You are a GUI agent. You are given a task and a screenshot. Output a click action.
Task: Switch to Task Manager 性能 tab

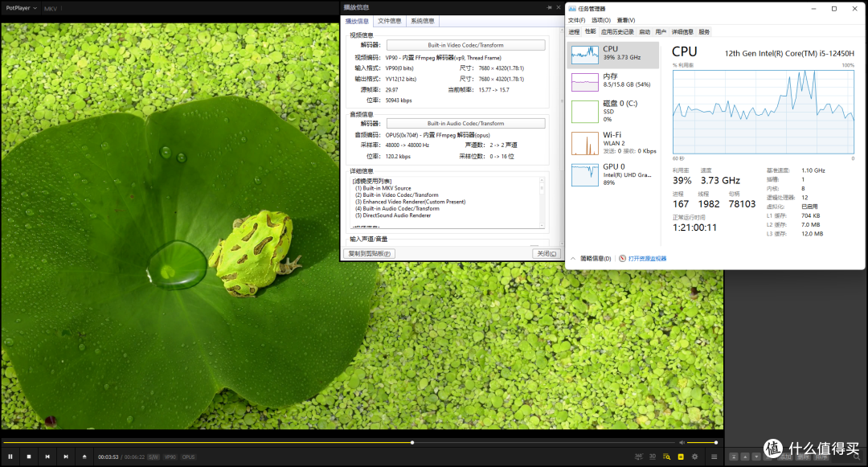(x=591, y=32)
